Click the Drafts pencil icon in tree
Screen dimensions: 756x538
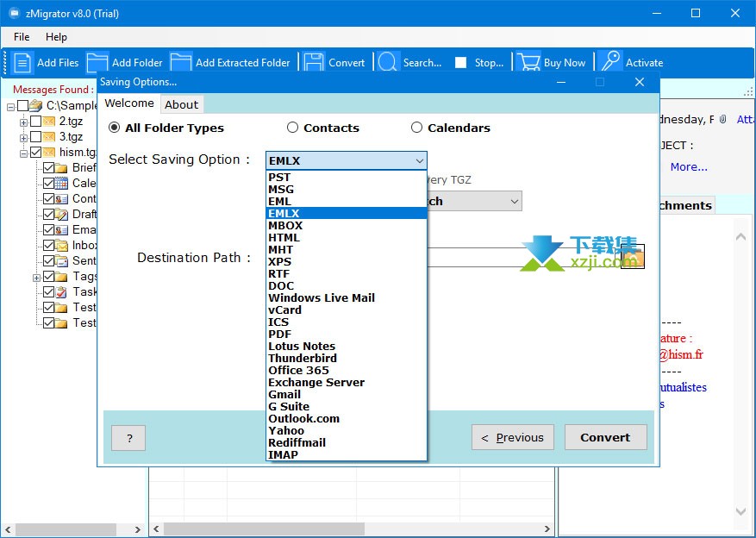pyautogui.click(x=61, y=214)
